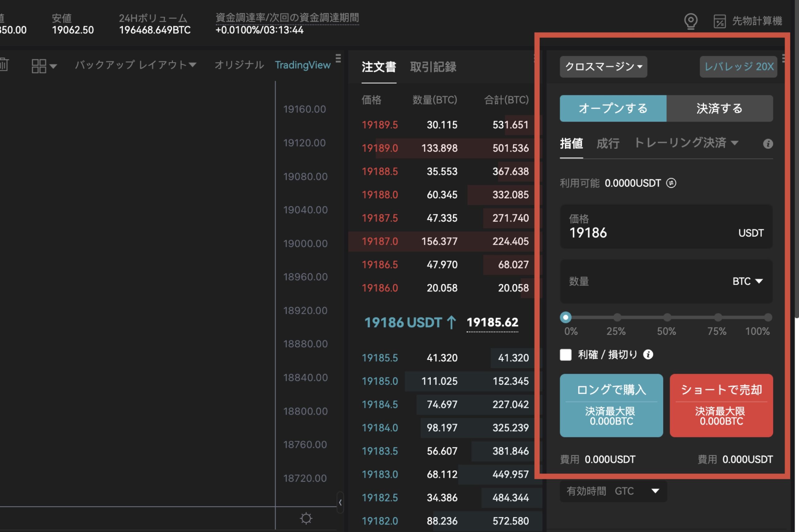Viewport: 799px width, 532px height.
Task: Switch margin mode via クロスマージン selector
Action: [x=603, y=67]
